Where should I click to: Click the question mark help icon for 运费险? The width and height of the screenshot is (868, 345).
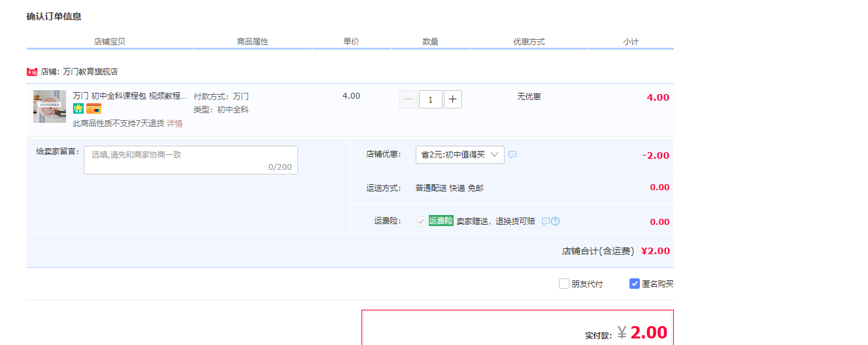tap(555, 222)
